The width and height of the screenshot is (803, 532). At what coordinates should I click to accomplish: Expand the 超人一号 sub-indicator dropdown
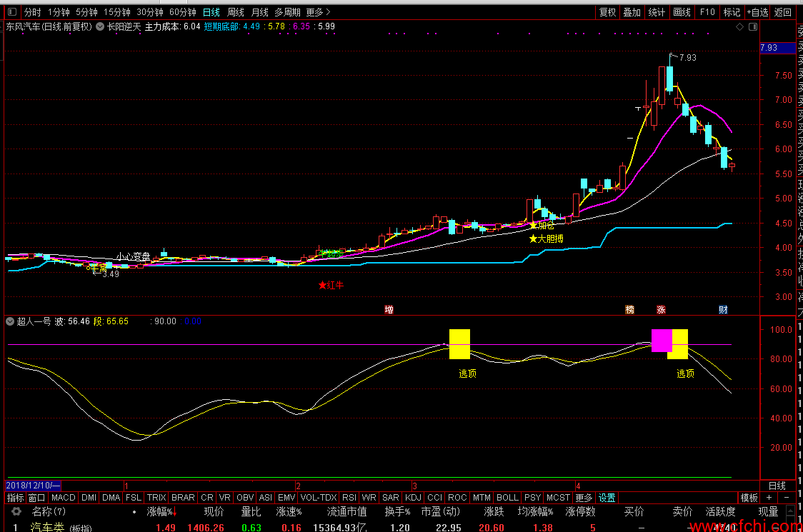(10, 321)
